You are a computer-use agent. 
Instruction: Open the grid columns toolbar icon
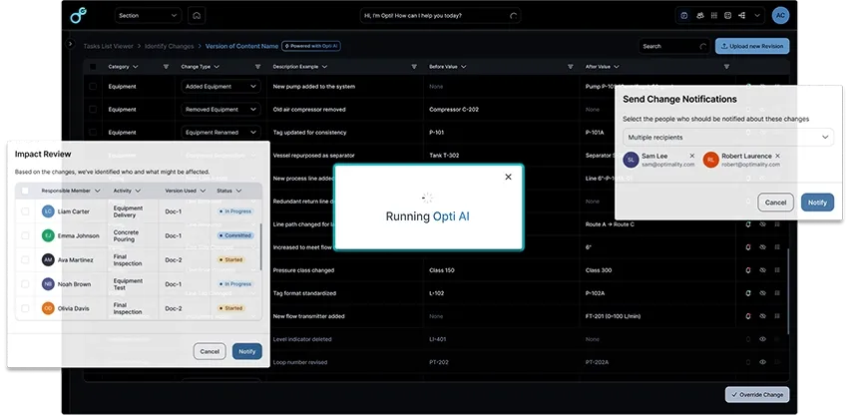tap(714, 16)
